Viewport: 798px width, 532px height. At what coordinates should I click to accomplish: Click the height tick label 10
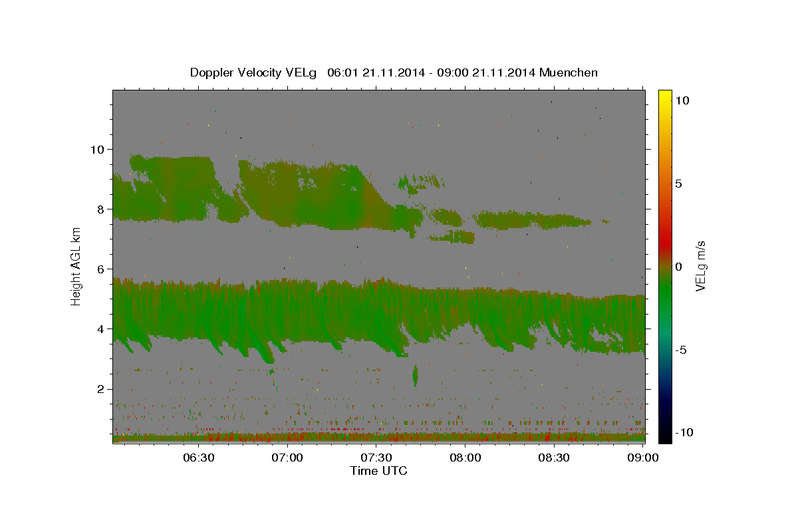(98, 149)
